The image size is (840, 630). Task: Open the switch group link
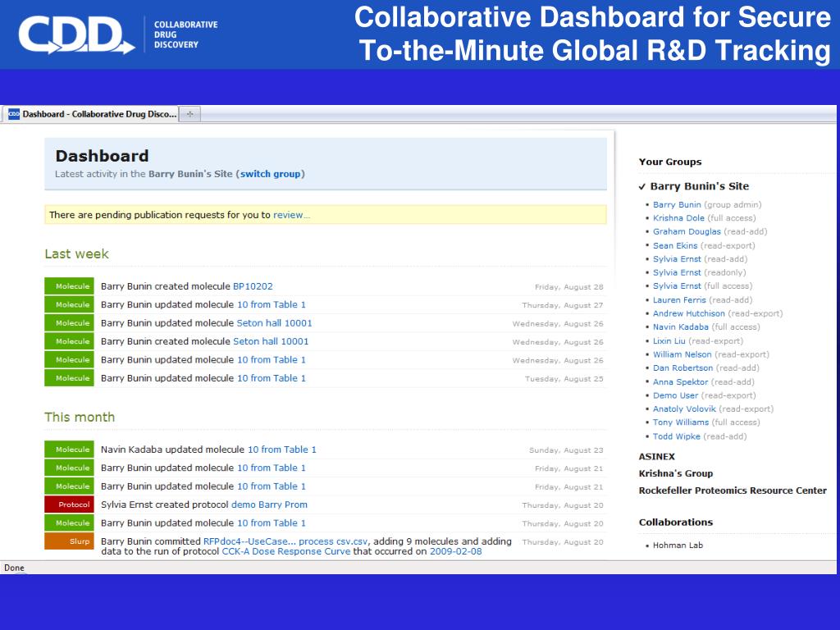pos(269,174)
